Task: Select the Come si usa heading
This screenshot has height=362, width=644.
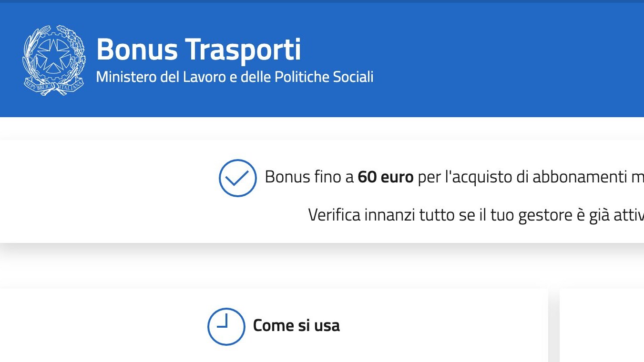Action: pyautogui.click(x=296, y=326)
